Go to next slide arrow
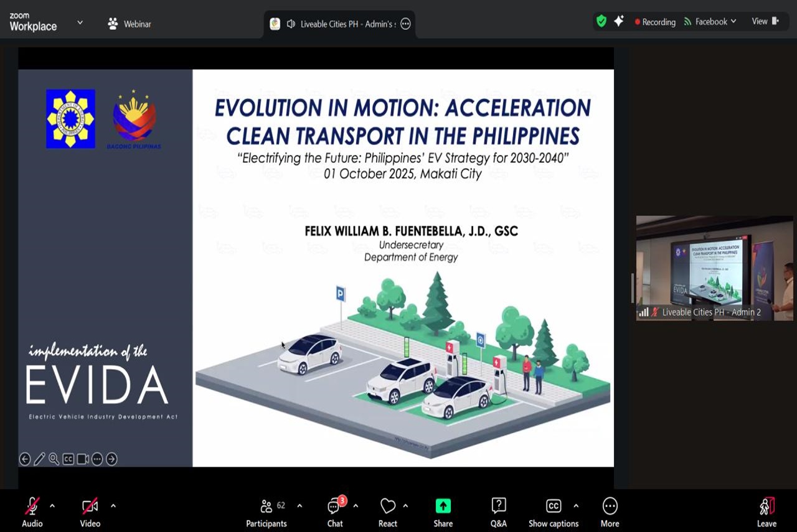 (x=111, y=459)
